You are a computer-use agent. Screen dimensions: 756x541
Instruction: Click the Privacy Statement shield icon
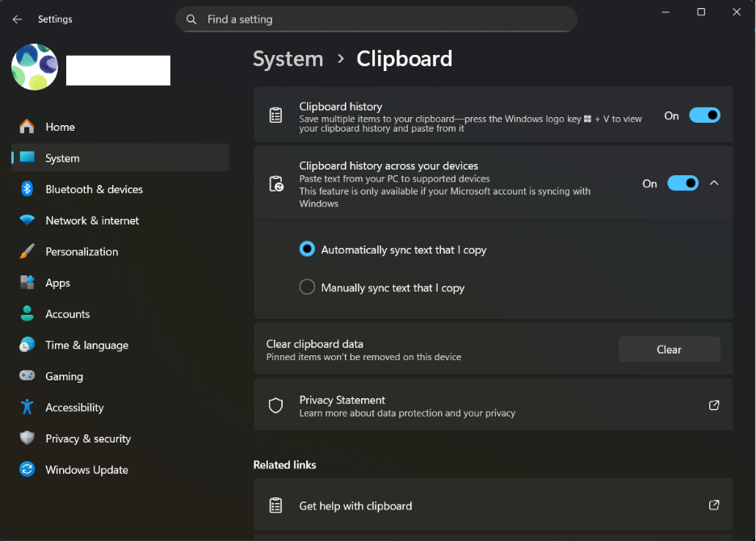click(275, 405)
